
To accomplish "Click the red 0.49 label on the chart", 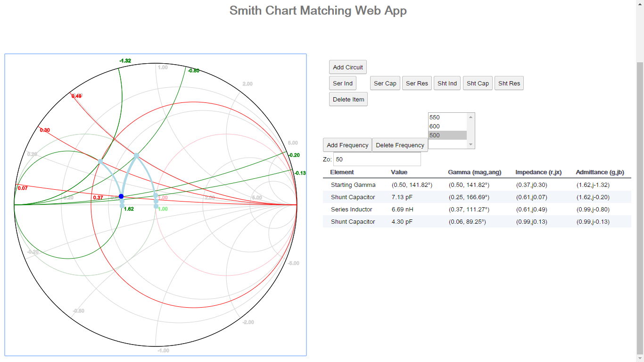I will (x=76, y=96).
